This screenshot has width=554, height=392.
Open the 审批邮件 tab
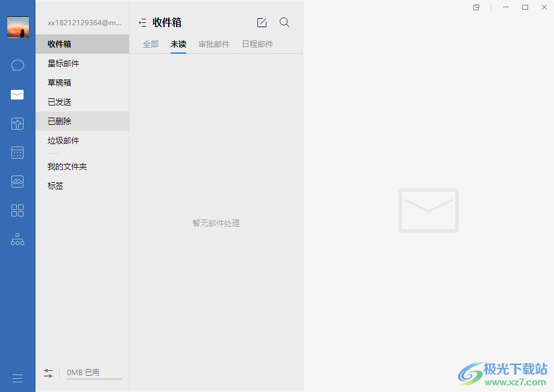[x=213, y=44]
